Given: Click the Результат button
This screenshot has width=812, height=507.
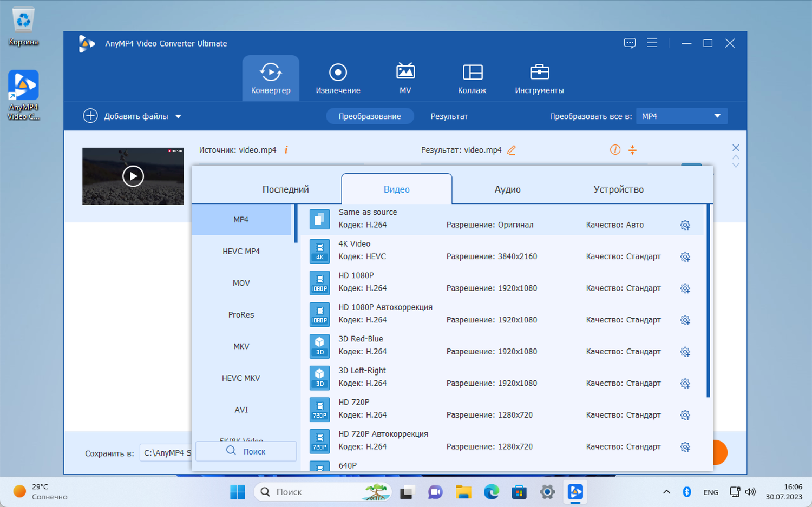Looking at the screenshot, I should [x=449, y=116].
